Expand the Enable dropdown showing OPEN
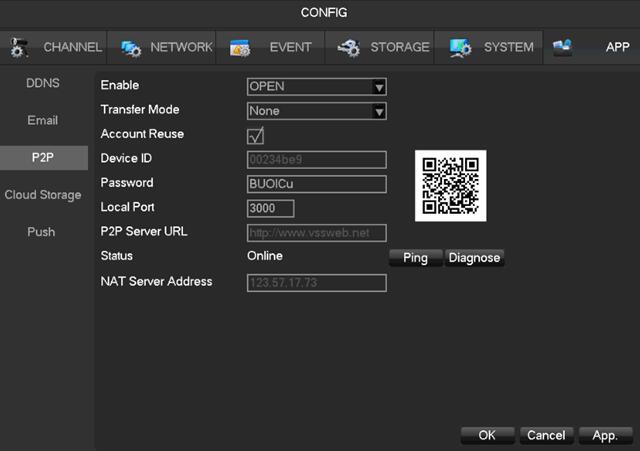Viewport: 640px width, 451px height. (316, 87)
